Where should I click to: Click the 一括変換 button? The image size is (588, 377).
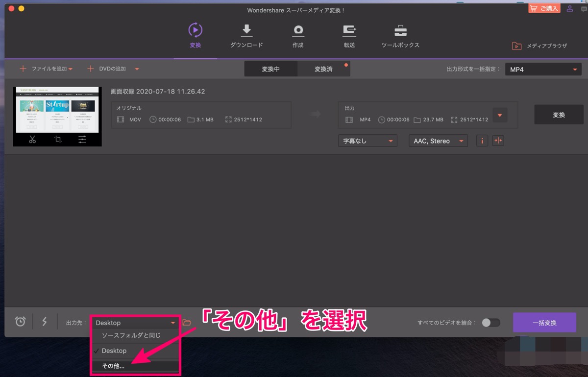tap(544, 323)
